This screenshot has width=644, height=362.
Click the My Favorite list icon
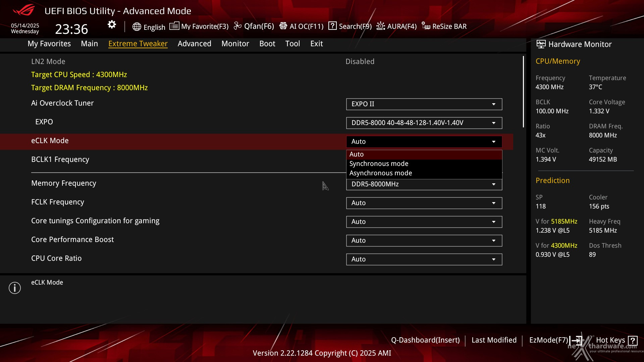click(x=174, y=26)
